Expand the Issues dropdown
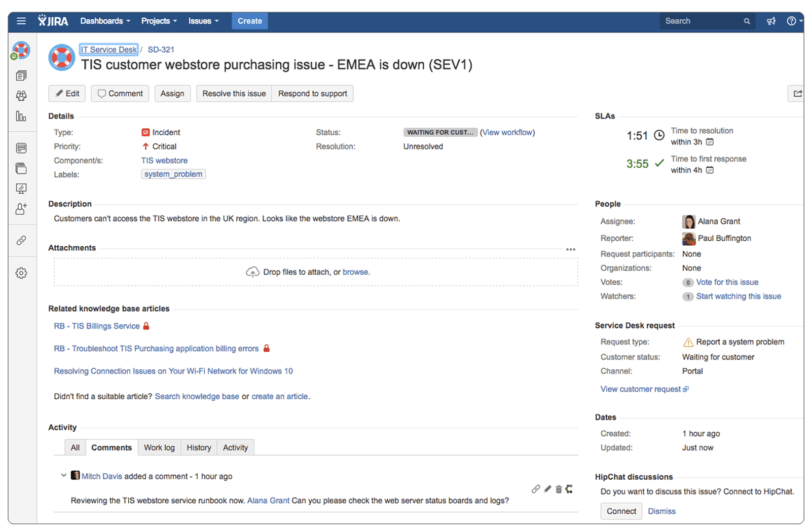Screen dimensions: 811x532 coord(203,21)
